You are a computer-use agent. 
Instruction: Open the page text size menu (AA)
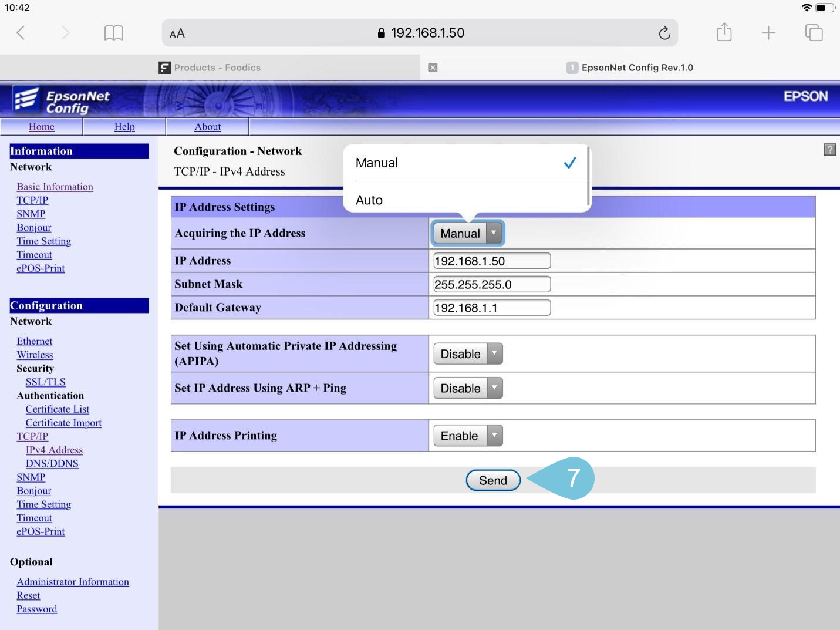pyautogui.click(x=176, y=32)
